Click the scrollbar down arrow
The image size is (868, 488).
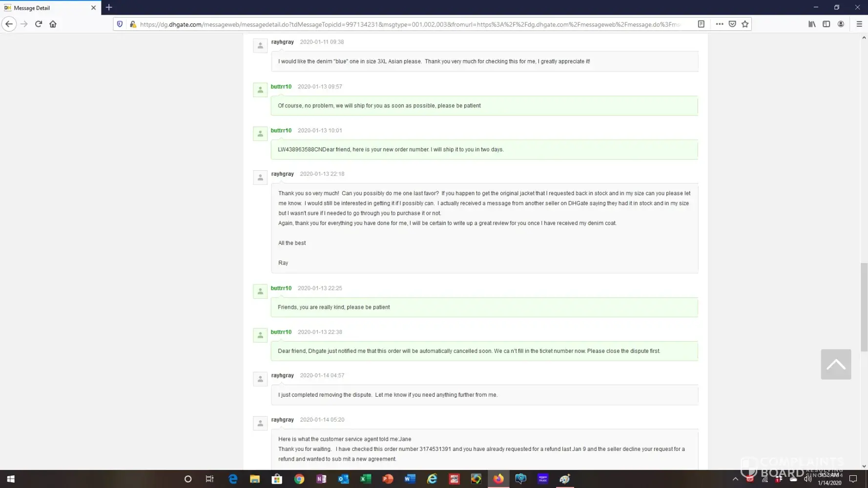[x=864, y=466]
